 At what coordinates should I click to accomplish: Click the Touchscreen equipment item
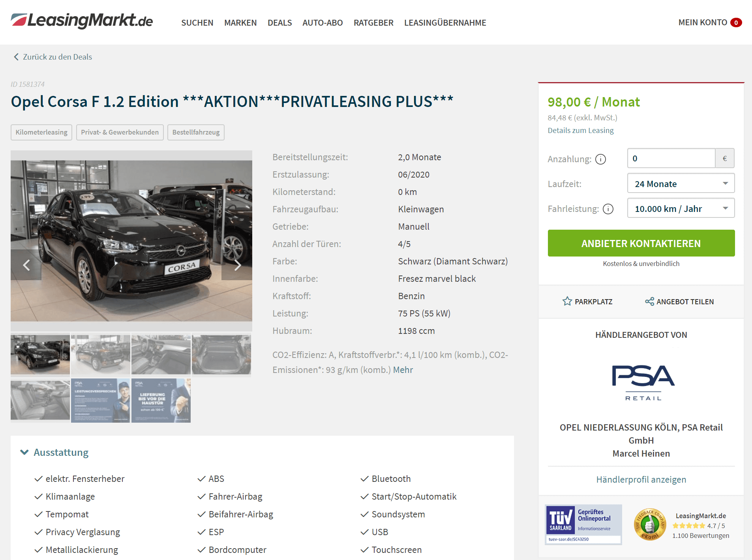click(x=397, y=550)
